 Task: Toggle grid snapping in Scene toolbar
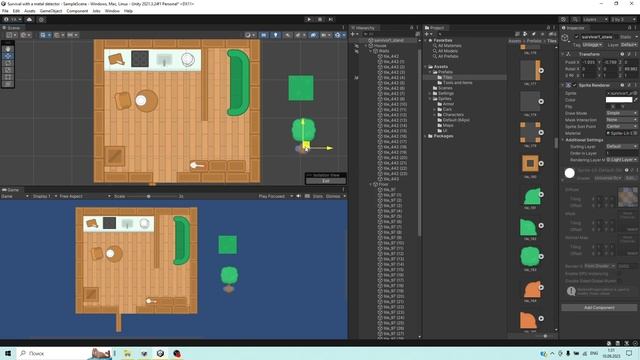58,35
